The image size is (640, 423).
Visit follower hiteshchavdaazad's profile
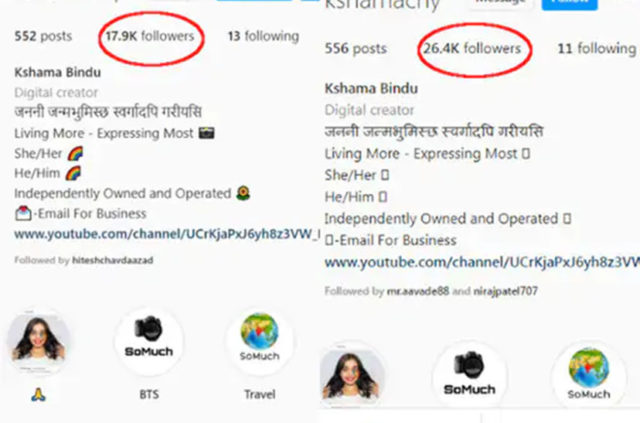(x=113, y=260)
